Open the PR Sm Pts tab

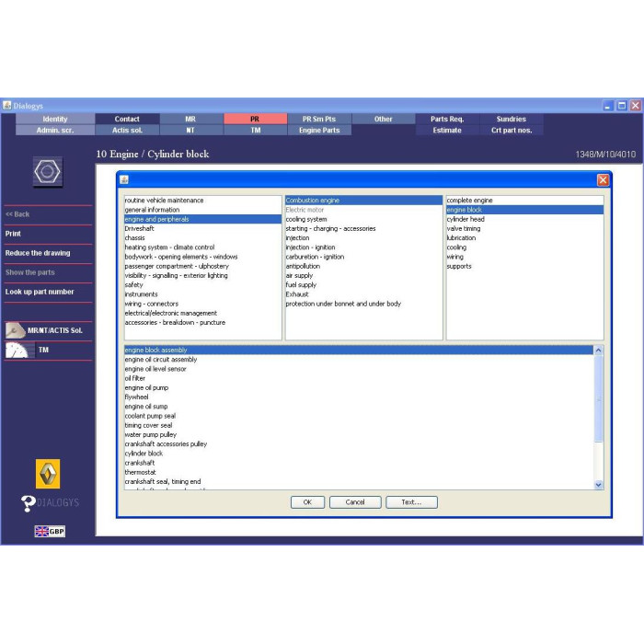[x=319, y=119]
